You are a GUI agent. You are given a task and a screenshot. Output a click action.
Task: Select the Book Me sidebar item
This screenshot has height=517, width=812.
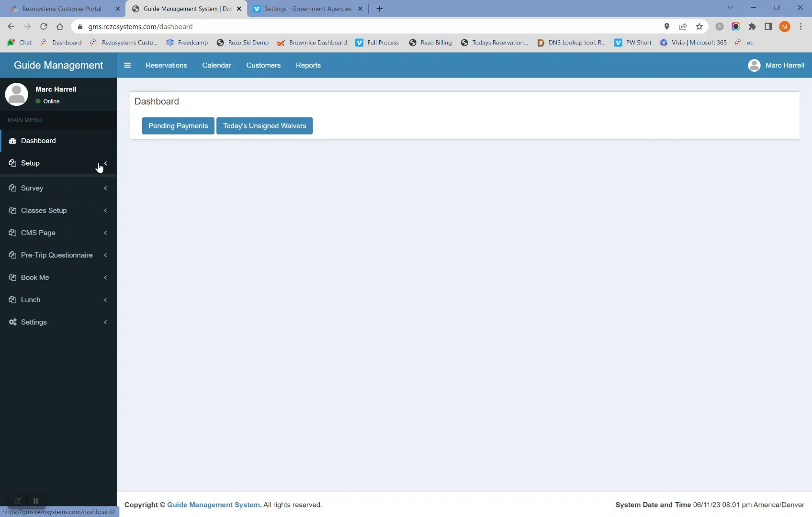(35, 277)
